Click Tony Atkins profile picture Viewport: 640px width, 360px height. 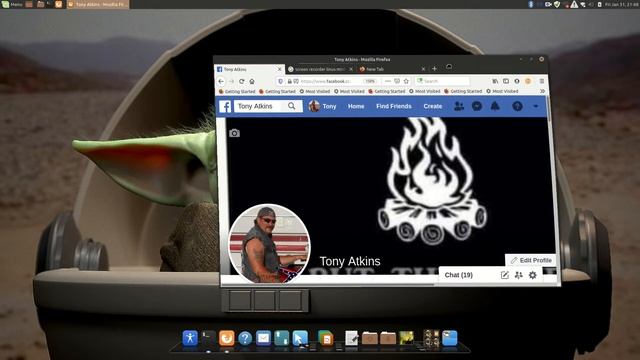tap(269, 244)
